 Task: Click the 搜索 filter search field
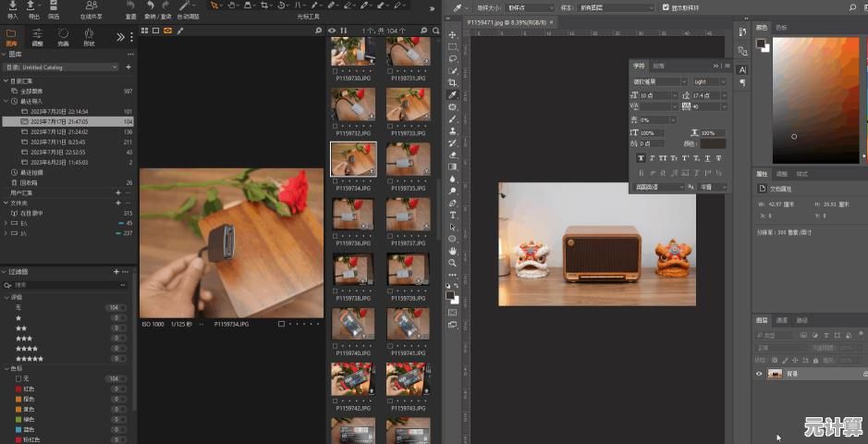point(65,285)
